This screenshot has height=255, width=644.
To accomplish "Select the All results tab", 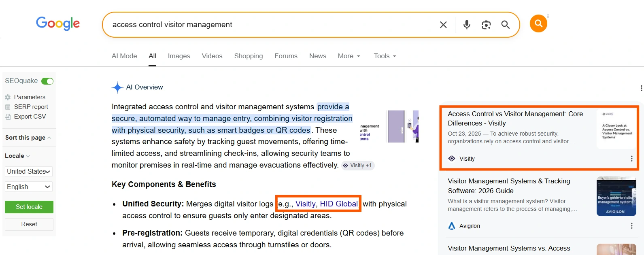I will (152, 56).
